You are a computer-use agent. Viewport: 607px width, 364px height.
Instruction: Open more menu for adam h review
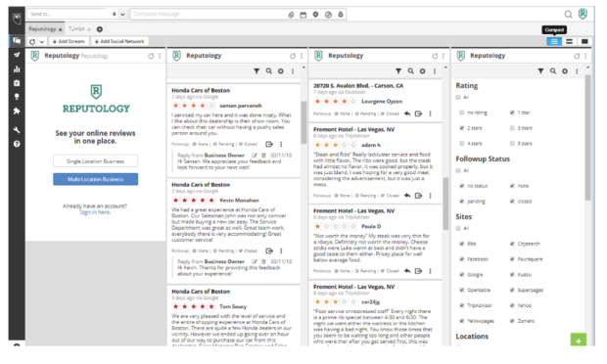(x=430, y=196)
